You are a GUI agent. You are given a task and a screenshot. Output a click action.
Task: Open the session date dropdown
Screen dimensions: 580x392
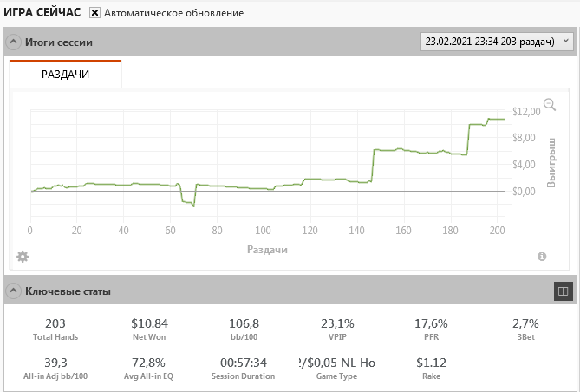497,41
